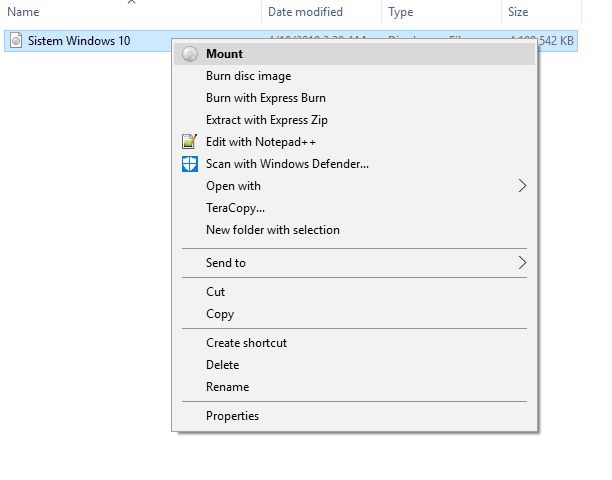Screen dimensions: 612x480
Task: Open Edit with Notepad++
Action: tap(354, 142)
